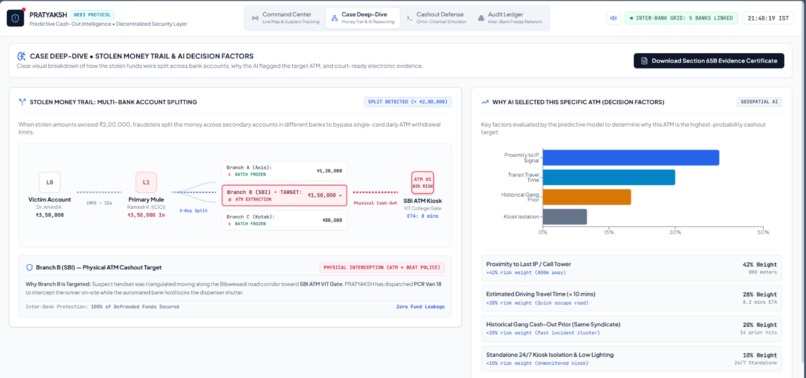Click the Audit Ledger blocks icon
The width and height of the screenshot is (806, 378).
point(481,18)
